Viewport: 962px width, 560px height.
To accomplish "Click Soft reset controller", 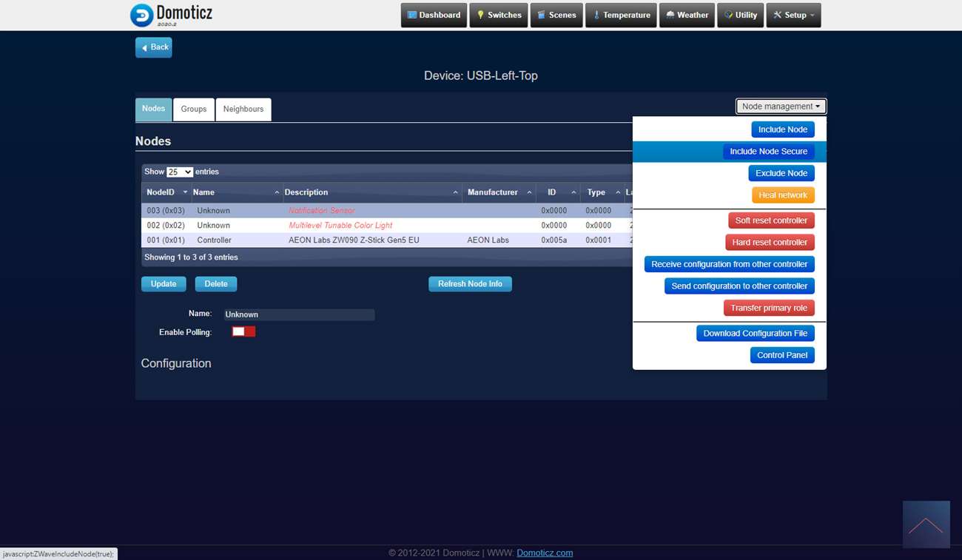I will tap(771, 220).
